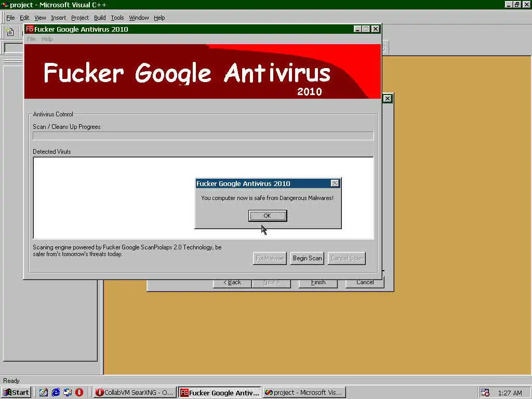This screenshot has height=399, width=532.
Task: Close the Microsoft Visual C++ window
Action: [526, 5]
